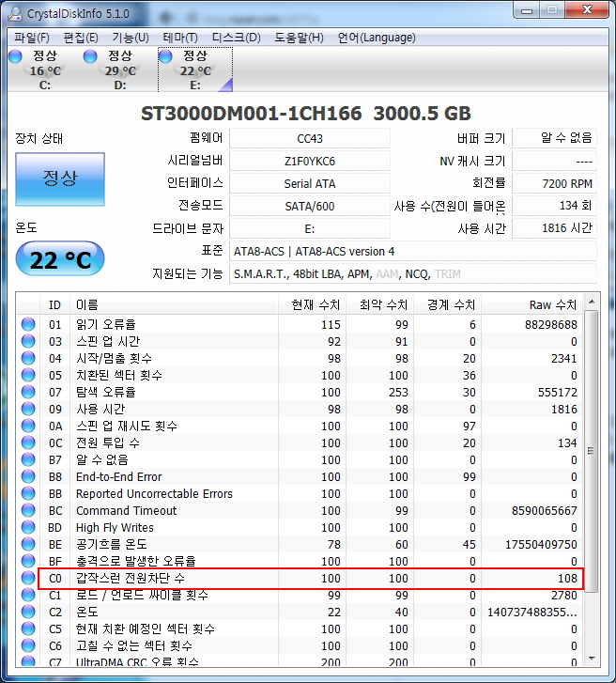Click the ID column header

pyautogui.click(x=54, y=305)
